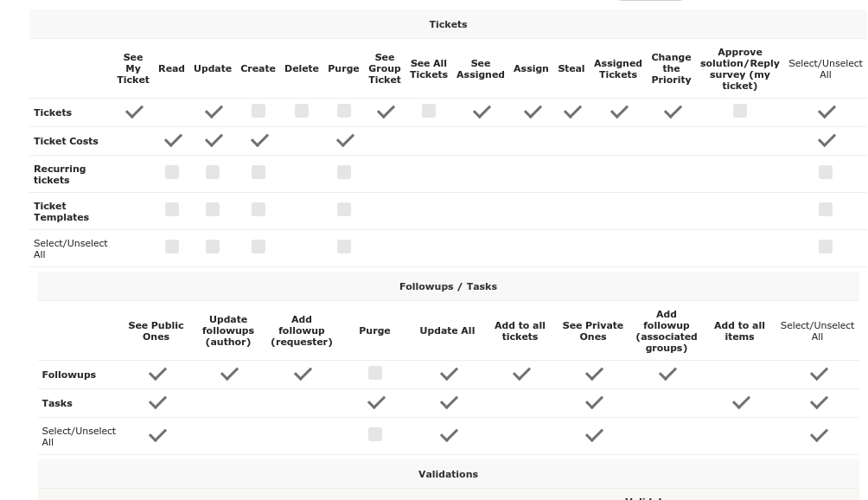This screenshot has height=500, width=868.
Task: Enable Purge permission for Tickets
Action: tap(343, 112)
